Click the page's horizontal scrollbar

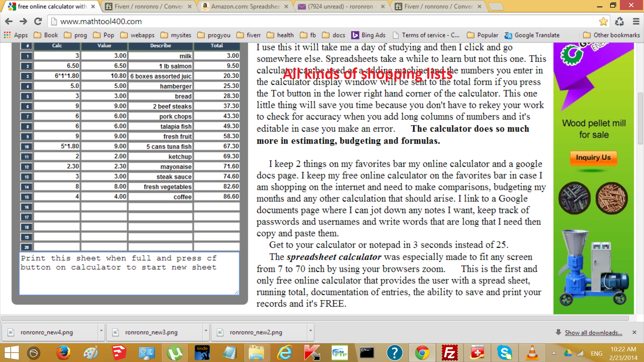[x=315, y=318]
